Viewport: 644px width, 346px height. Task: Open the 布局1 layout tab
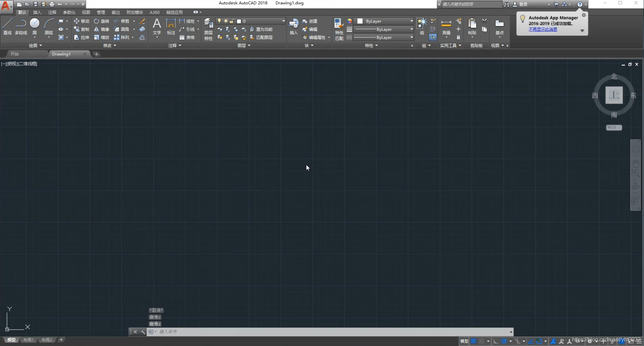point(29,340)
